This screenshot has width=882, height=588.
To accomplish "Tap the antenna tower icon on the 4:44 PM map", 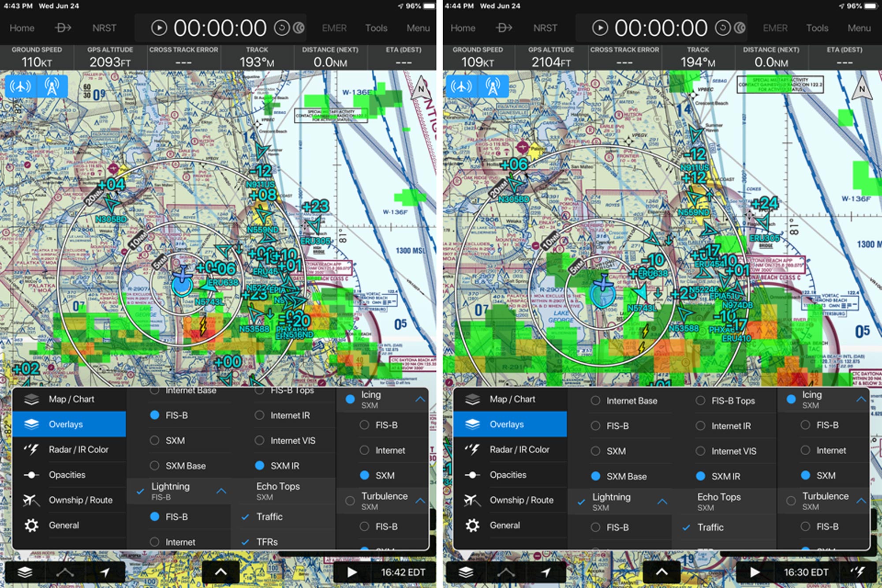I will [493, 86].
